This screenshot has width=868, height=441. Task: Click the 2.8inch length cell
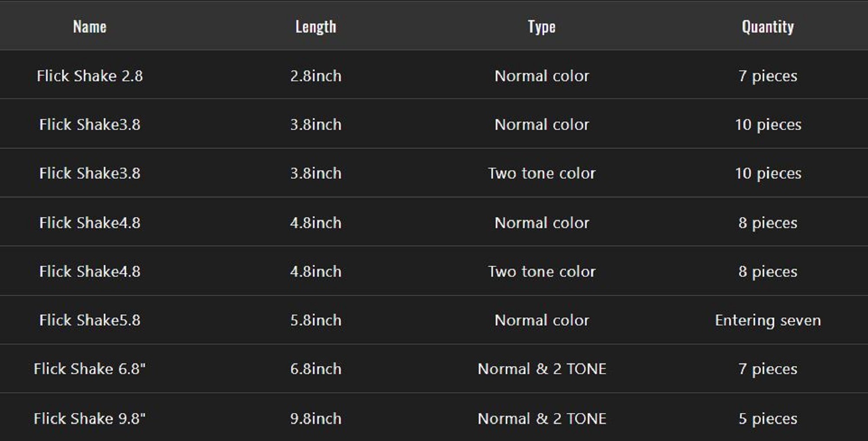[316, 76]
